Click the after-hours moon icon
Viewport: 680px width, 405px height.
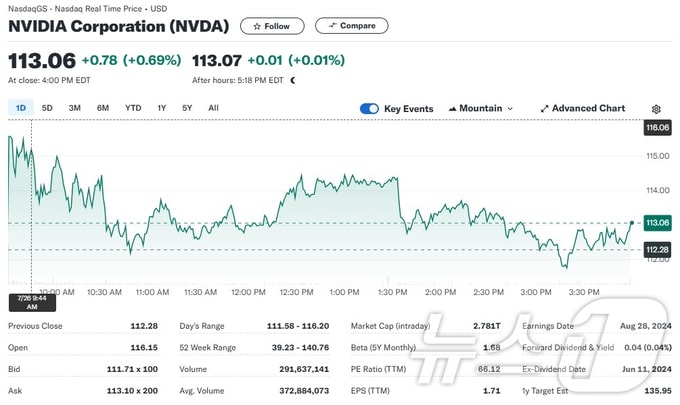(x=293, y=80)
